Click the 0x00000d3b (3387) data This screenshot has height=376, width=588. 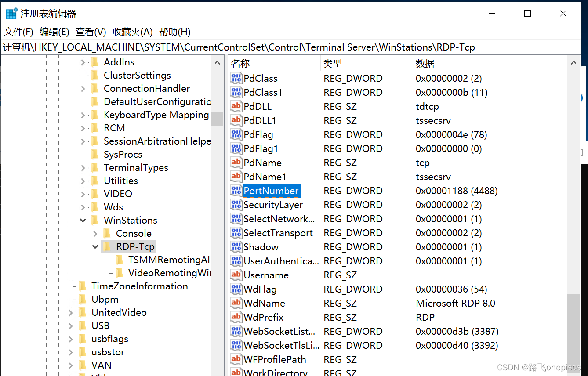[x=457, y=332]
